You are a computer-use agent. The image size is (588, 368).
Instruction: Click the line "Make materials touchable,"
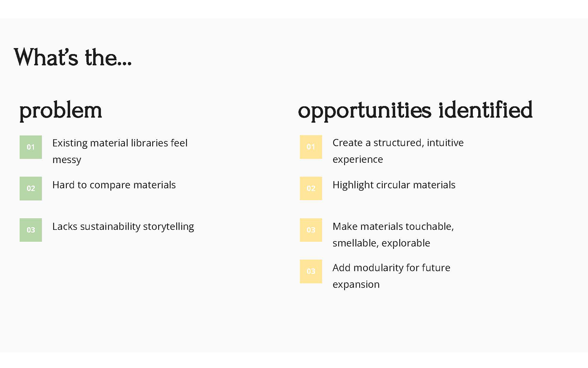tap(393, 227)
